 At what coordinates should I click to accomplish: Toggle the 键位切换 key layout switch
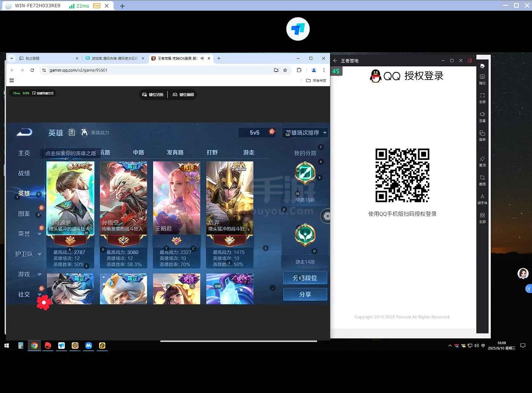[x=153, y=95]
